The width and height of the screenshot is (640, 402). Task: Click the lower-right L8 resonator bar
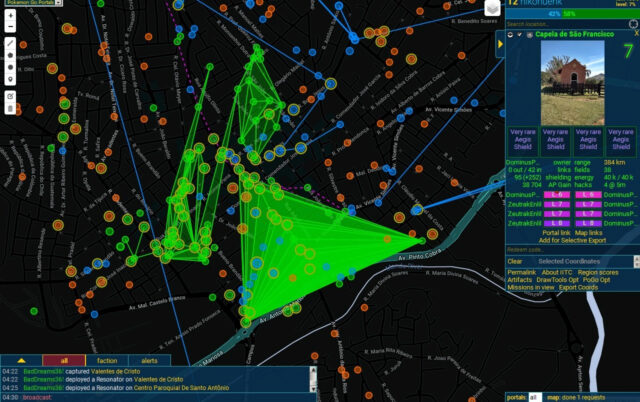click(588, 223)
